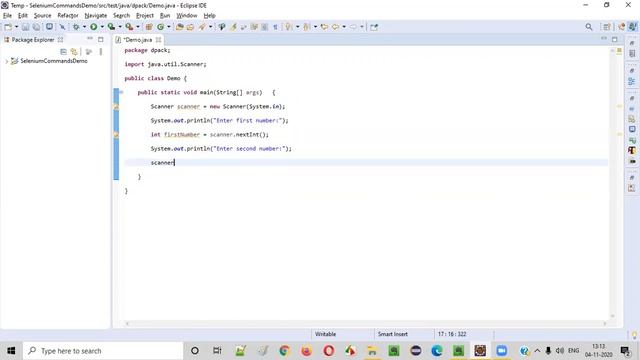This screenshot has width=640, height=360.
Task: Open dropdown arrow beside New Class icon
Action: 169,27
